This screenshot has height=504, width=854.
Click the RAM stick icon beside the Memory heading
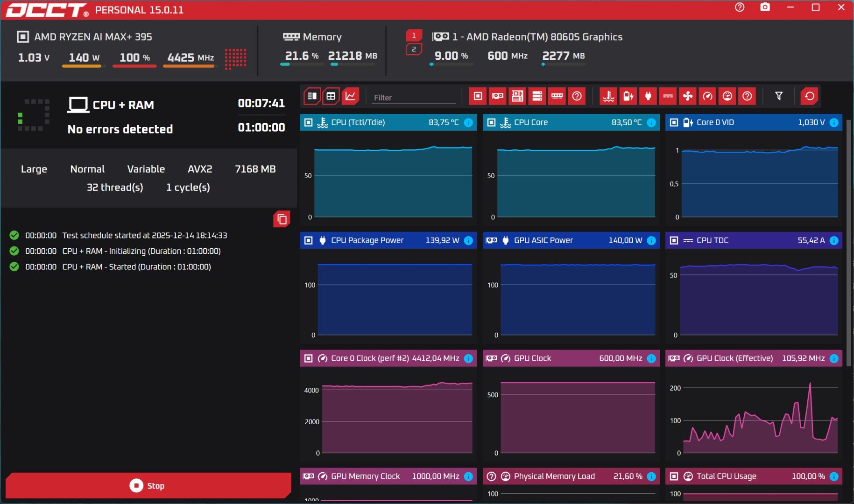click(291, 36)
